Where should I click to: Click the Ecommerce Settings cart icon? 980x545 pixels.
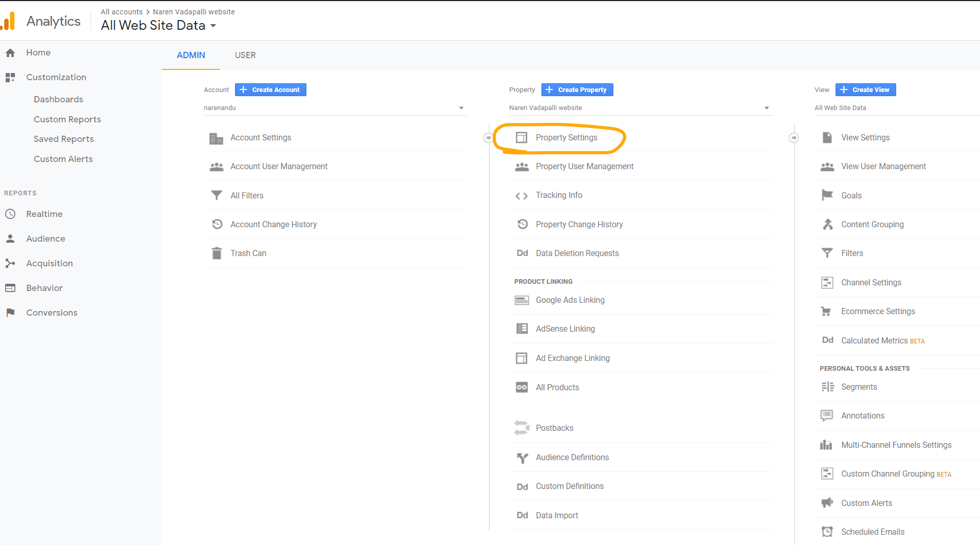pyautogui.click(x=826, y=312)
